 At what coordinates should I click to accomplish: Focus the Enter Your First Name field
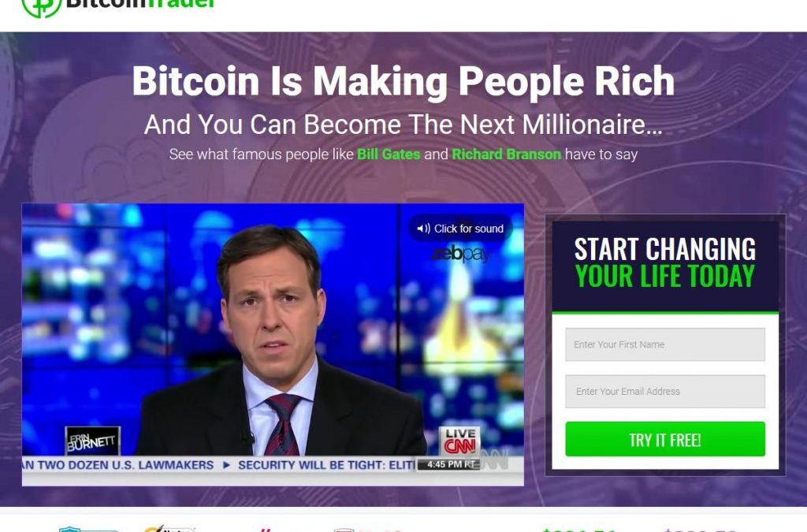pos(665,344)
